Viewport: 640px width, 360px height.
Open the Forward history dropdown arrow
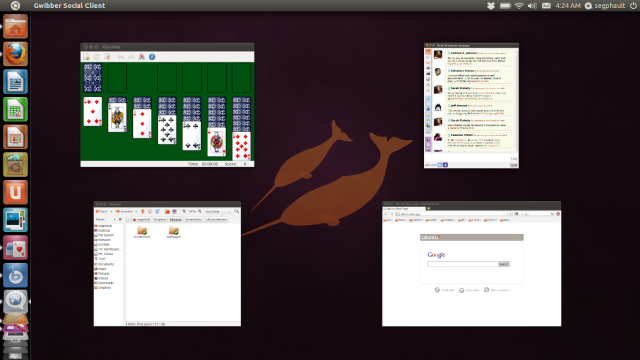[x=136, y=211]
